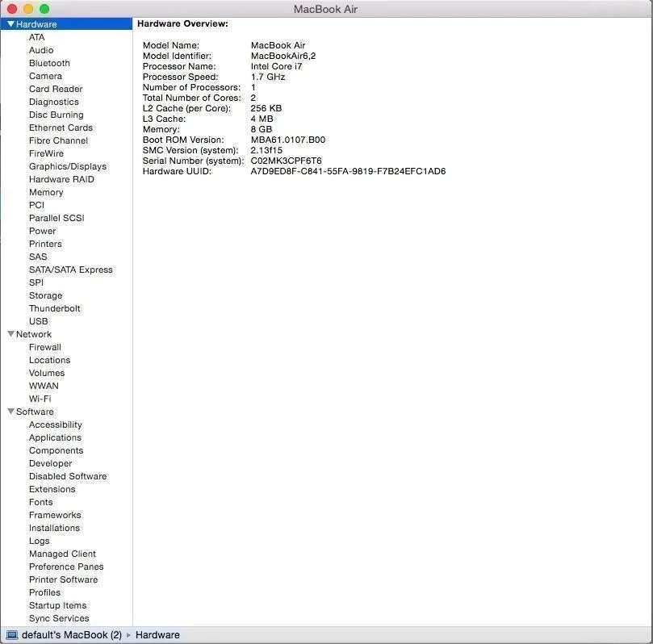Select Power in the Hardware list
Screen dimensions: 653x644
42,231
